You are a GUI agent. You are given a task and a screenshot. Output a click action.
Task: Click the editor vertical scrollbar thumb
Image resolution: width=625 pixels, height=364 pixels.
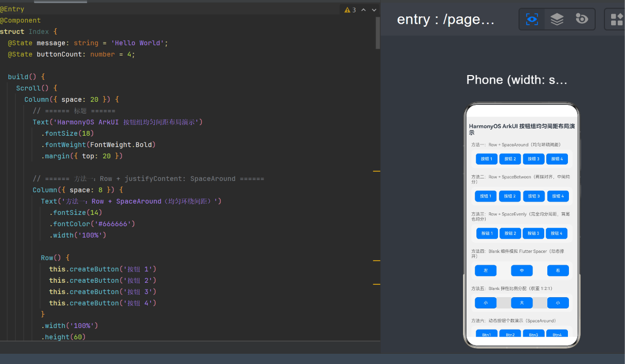(378, 32)
